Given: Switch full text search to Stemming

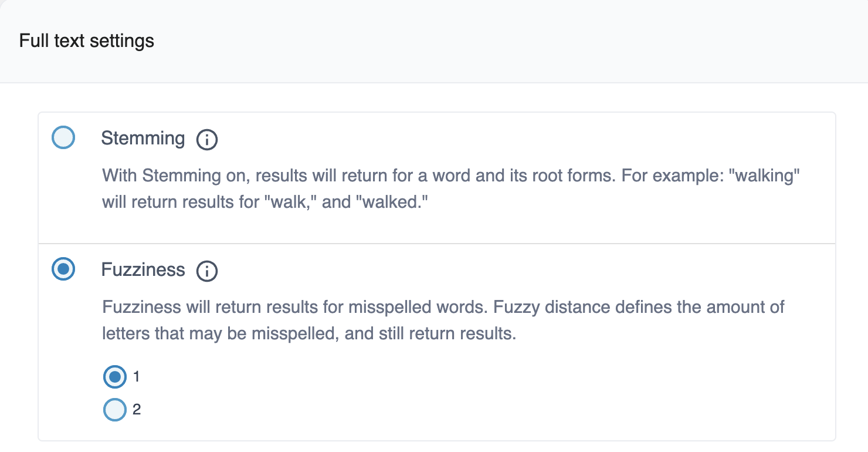Looking at the screenshot, I should 63,137.
